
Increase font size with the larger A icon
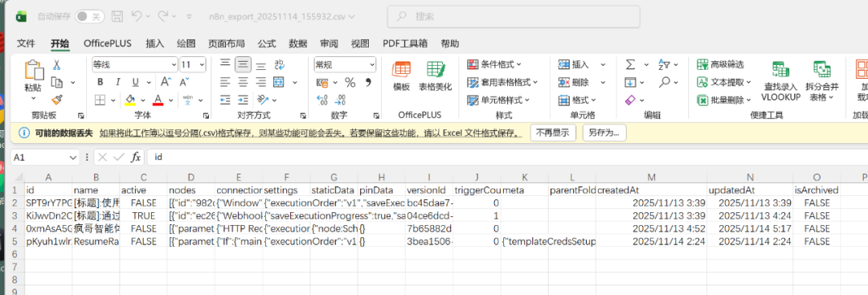(x=166, y=83)
